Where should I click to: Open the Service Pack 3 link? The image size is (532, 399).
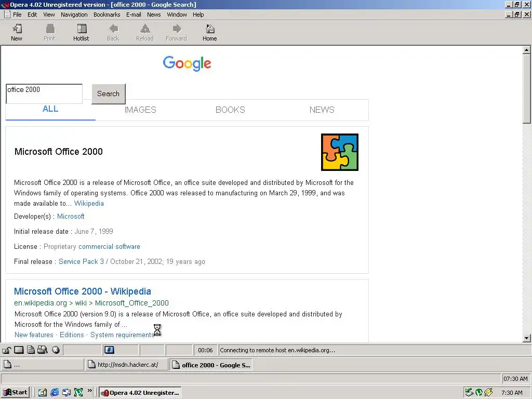[x=81, y=261]
